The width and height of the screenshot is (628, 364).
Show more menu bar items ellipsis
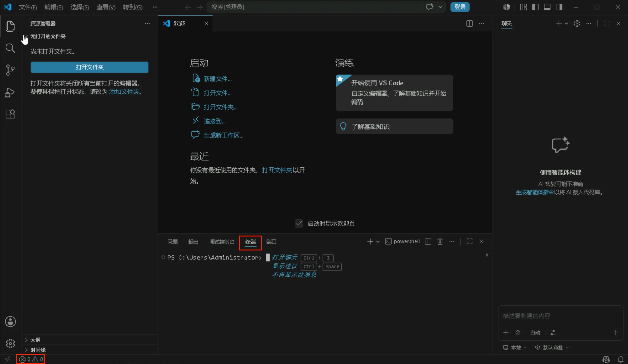point(155,7)
